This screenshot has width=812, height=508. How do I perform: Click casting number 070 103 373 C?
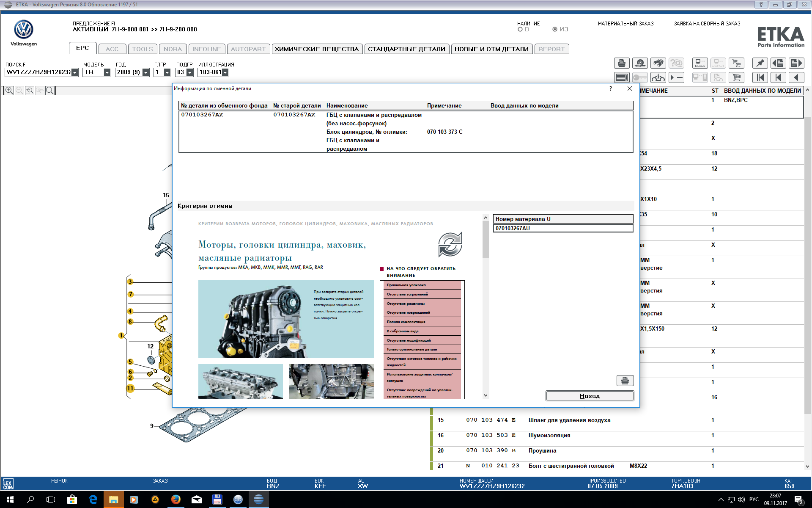coord(445,132)
